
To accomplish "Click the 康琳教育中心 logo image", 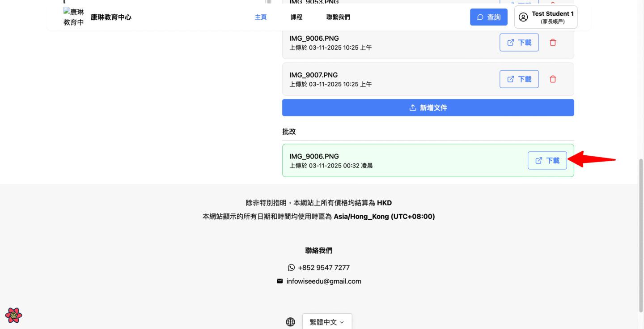I will pos(74,17).
